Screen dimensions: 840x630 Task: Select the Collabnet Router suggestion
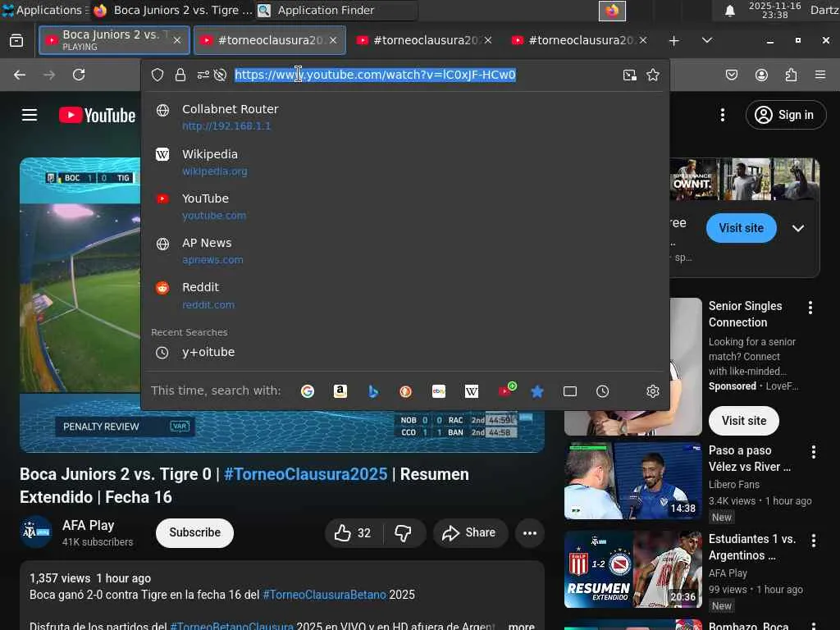[405, 116]
